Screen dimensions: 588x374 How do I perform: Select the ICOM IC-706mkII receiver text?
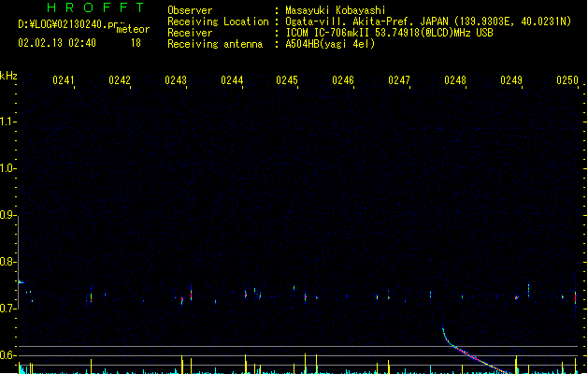(389, 33)
